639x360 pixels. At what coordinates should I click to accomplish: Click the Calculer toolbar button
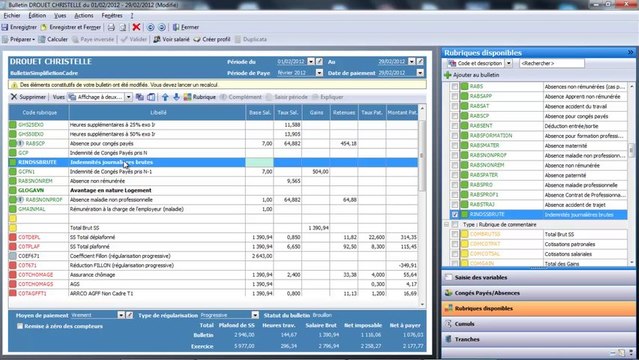[53, 40]
